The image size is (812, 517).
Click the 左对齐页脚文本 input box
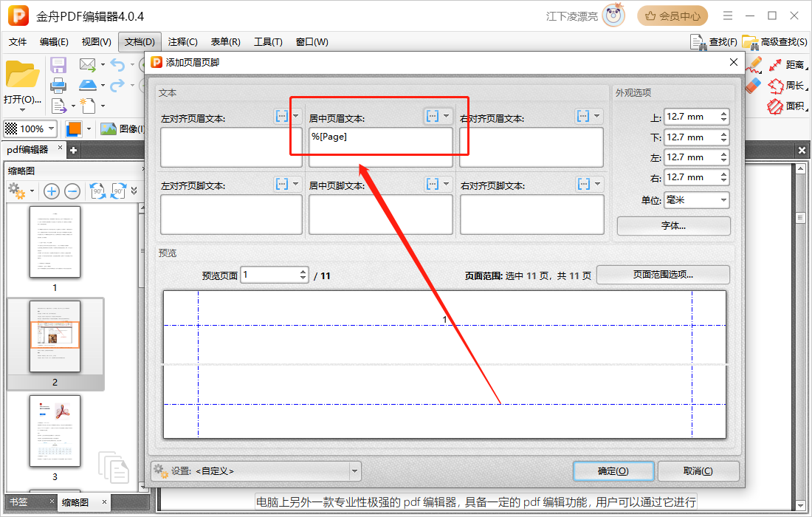[231, 214]
